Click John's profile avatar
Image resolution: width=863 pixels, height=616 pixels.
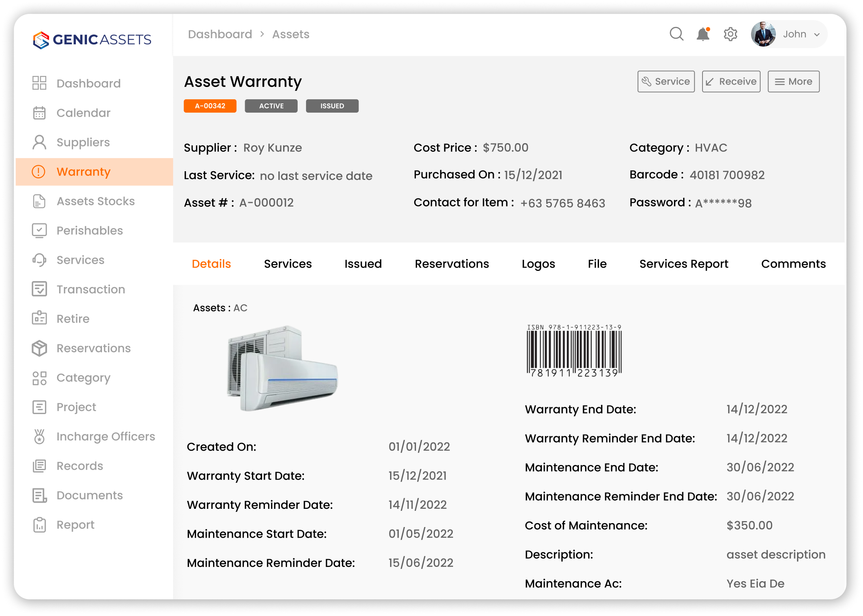tap(763, 34)
